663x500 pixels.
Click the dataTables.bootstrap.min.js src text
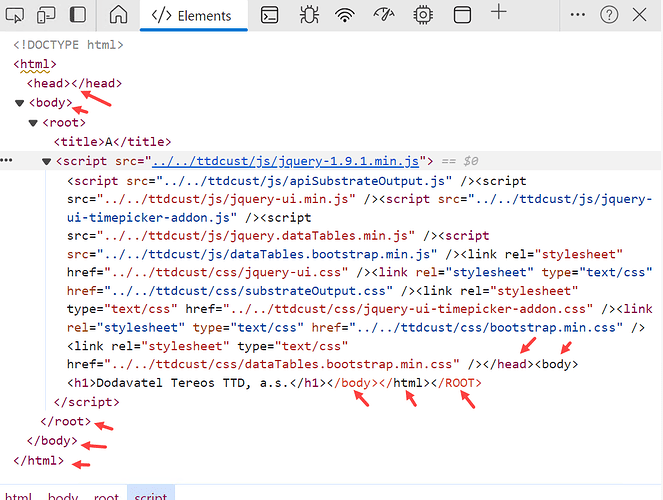pyautogui.click(x=266, y=254)
